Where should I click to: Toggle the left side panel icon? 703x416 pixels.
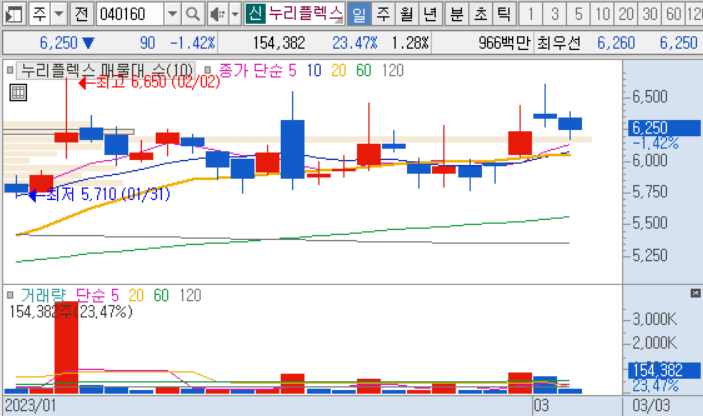(x=14, y=14)
